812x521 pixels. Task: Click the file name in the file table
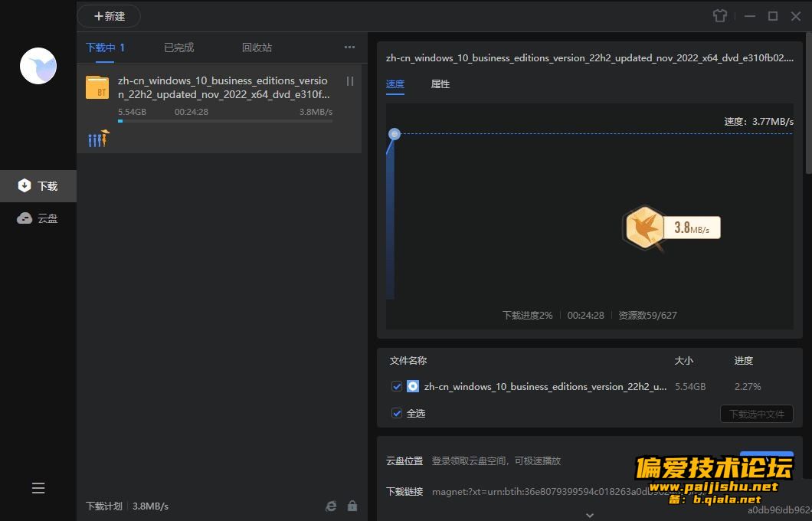pos(545,386)
